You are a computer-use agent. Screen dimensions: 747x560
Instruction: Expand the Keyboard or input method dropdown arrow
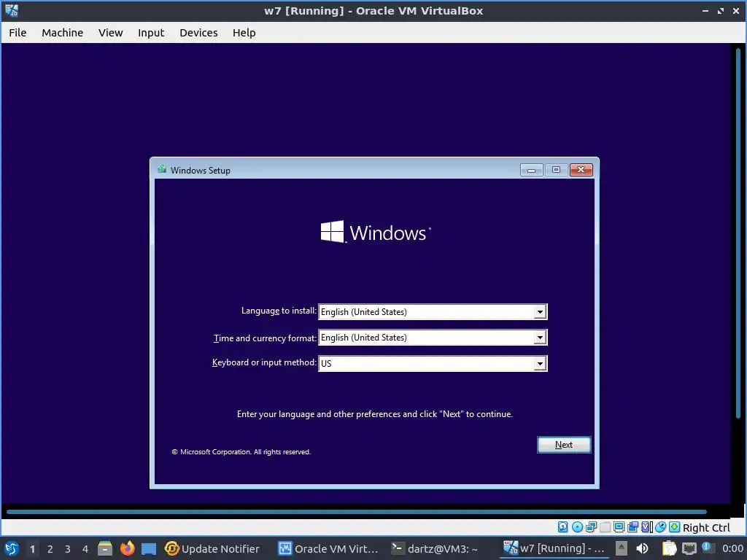point(539,364)
